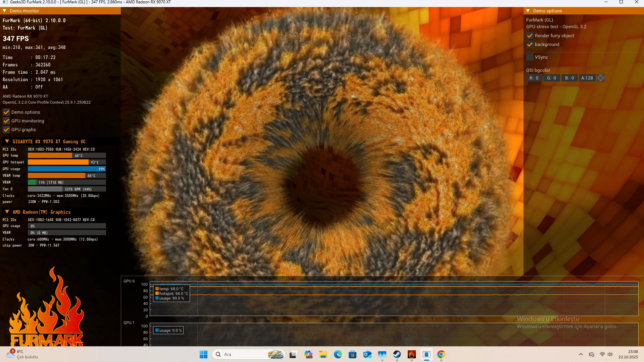Click the GPU stress test - OpenGL 3.2 label
This screenshot has width=644, height=362.
556,27
